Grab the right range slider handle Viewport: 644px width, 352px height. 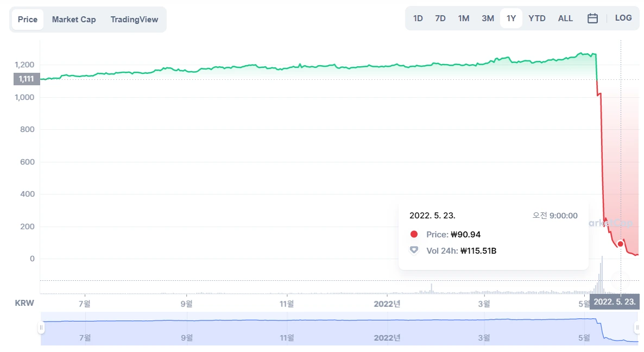pos(637,328)
